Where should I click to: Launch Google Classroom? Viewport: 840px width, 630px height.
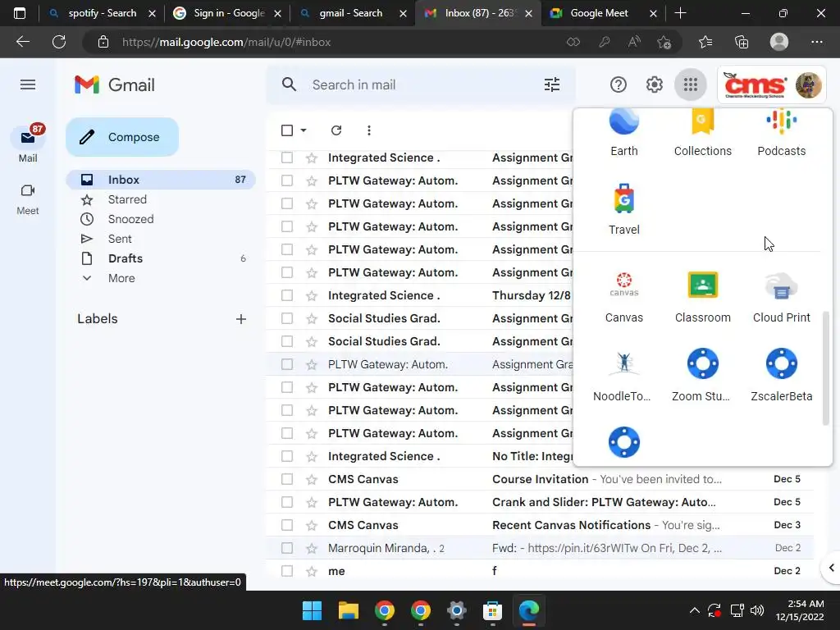[x=702, y=297]
